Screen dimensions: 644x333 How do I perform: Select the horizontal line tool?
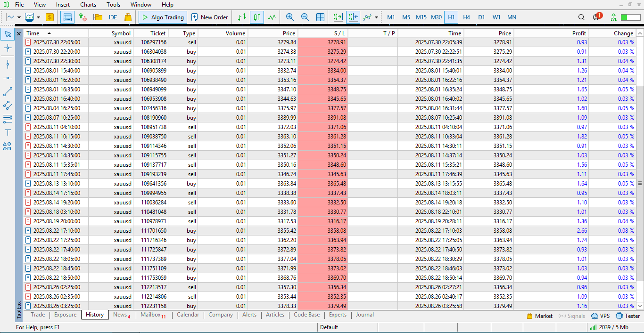(x=8, y=78)
